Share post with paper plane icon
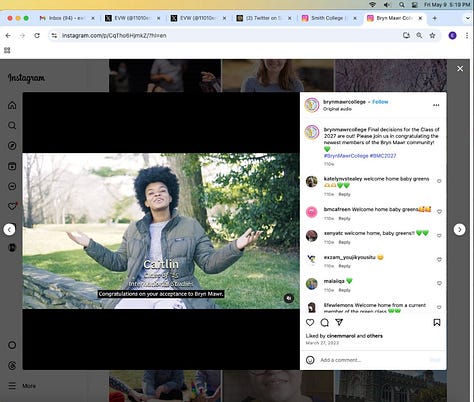 pyautogui.click(x=339, y=322)
